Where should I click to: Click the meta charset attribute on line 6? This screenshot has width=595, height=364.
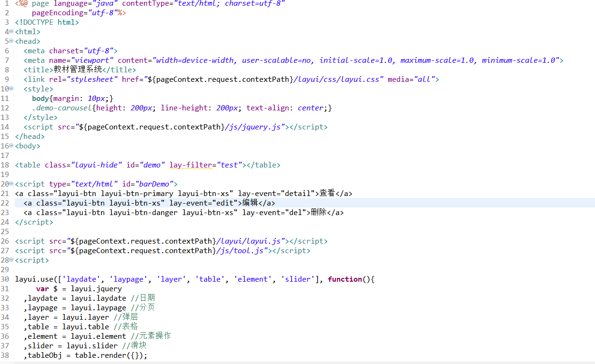81,51
